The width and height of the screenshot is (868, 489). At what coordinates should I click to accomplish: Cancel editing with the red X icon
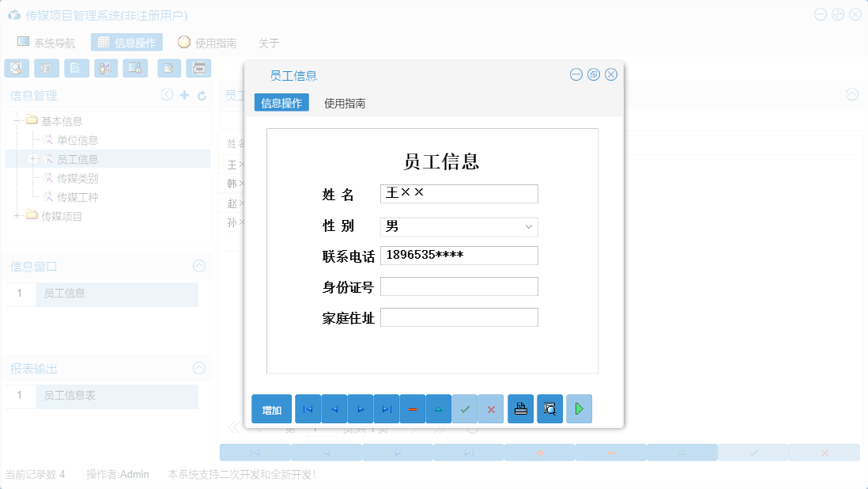492,409
